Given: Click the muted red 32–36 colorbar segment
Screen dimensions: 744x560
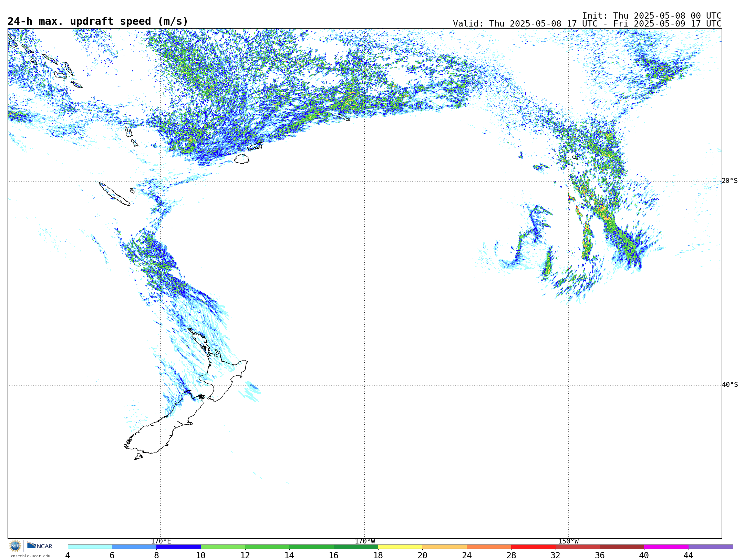Looking at the screenshot, I should tap(578, 547).
